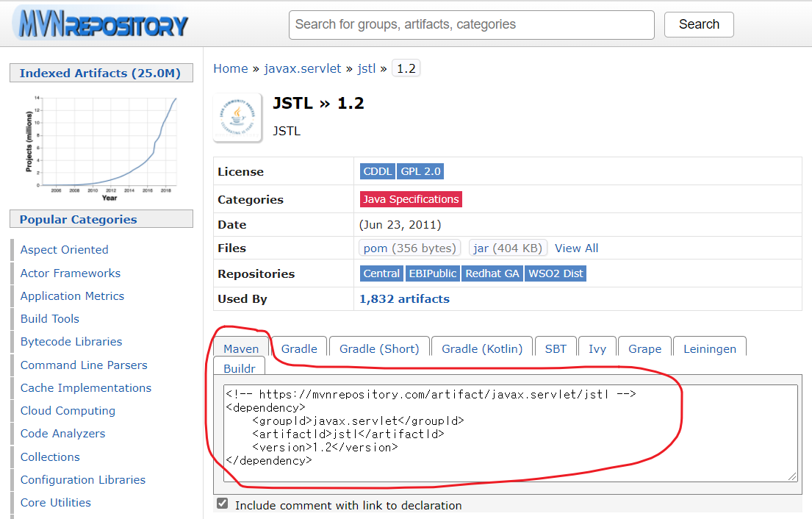Open the javax.servlet breadcrumb link
The width and height of the screenshot is (812, 519).
303,68
